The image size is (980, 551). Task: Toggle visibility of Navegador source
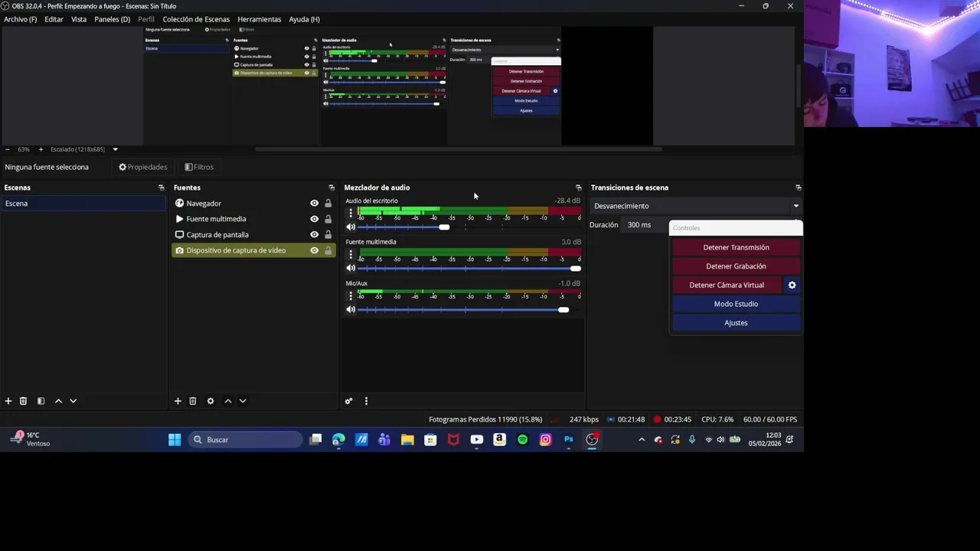(x=314, y=204)
